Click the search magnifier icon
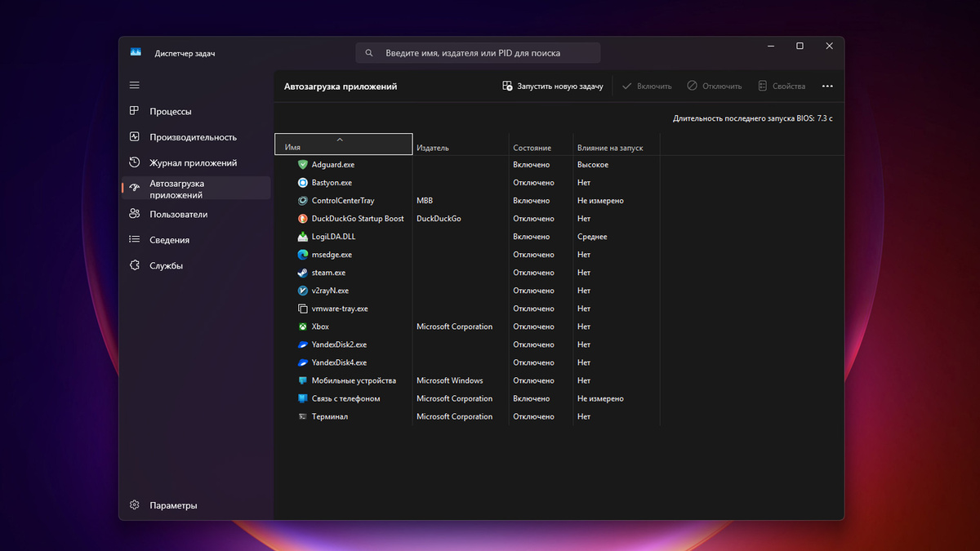980x551 pixels. [369, 53]
